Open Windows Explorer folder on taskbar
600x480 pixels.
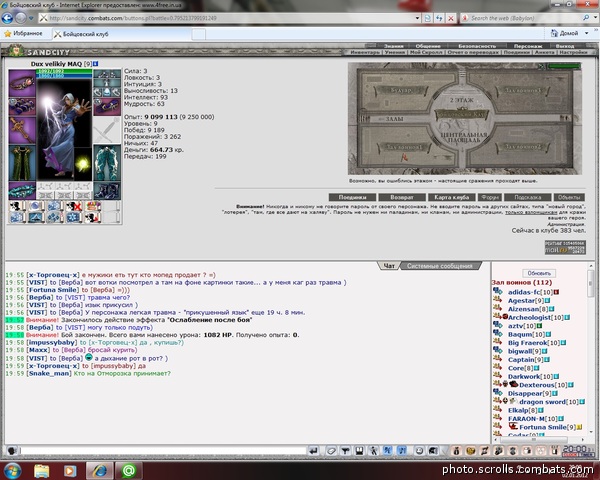41,470
